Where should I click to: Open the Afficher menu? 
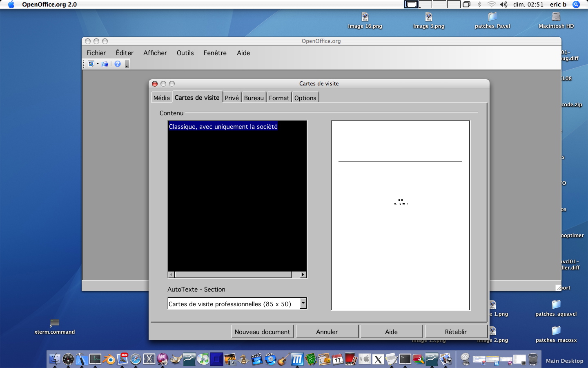[155, 53]
